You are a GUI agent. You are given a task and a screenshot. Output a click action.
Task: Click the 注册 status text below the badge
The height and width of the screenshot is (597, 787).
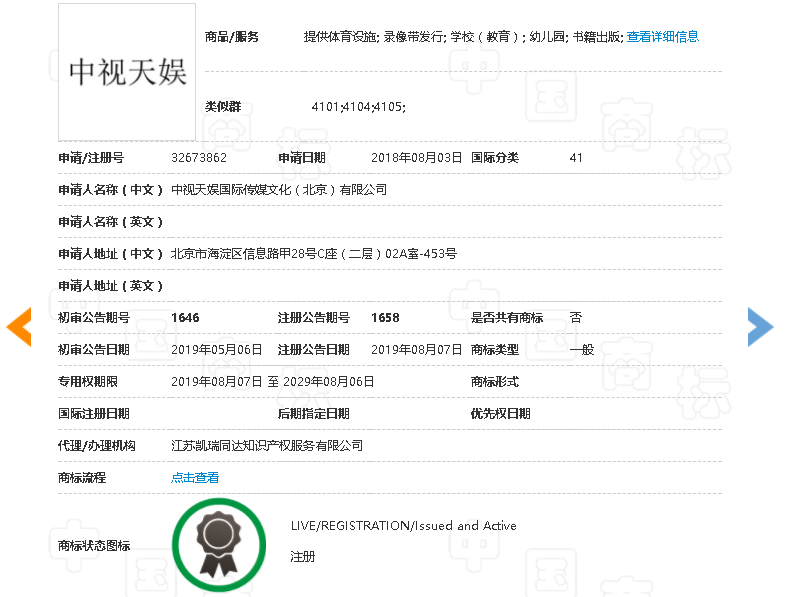pos(302,556)
